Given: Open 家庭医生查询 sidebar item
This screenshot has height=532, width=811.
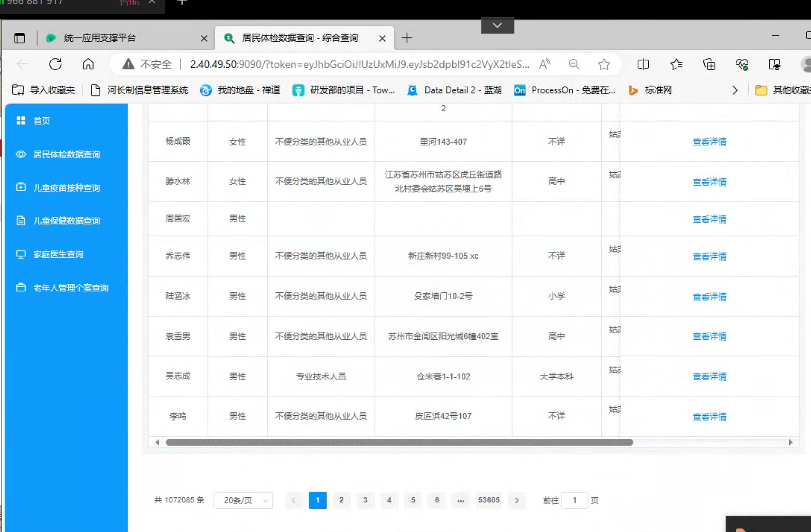Looking at the screenshot, I should [66, 254].
